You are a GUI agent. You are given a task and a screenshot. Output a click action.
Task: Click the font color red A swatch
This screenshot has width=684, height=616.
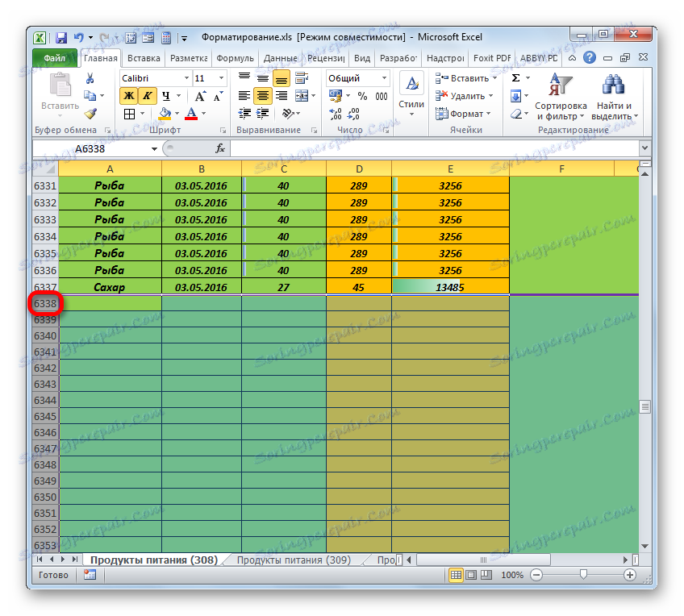click(x=191, y=114)
